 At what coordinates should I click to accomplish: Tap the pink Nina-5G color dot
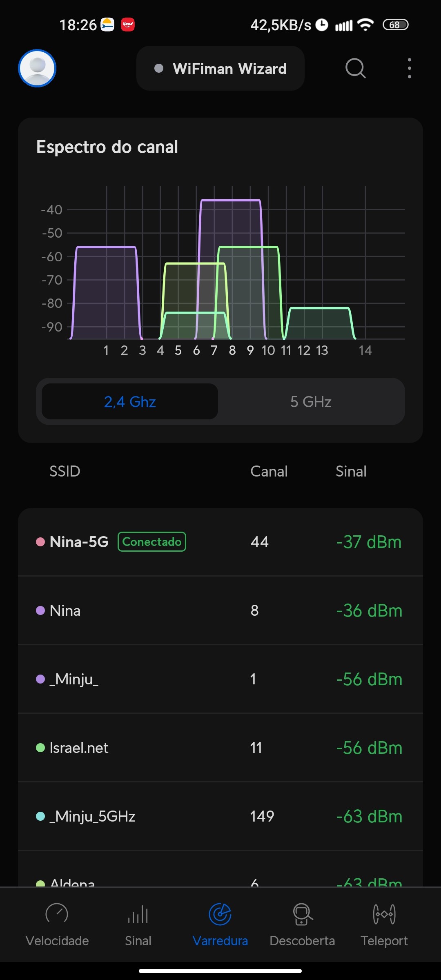click(x=40, y=542)
